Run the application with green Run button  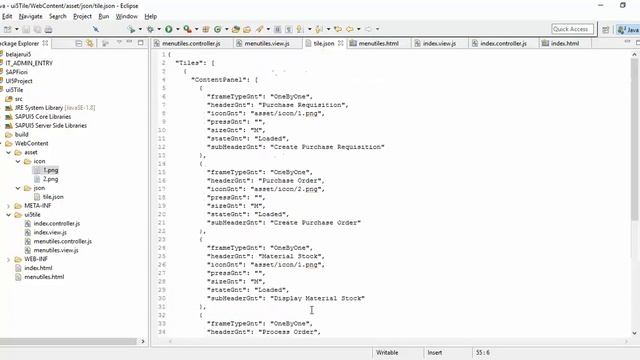tap(169, 29)
